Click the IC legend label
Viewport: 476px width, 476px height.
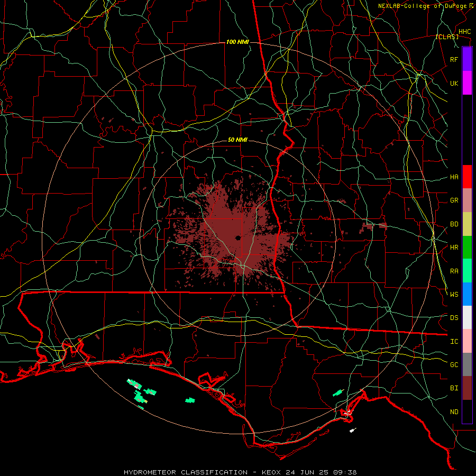454,342
